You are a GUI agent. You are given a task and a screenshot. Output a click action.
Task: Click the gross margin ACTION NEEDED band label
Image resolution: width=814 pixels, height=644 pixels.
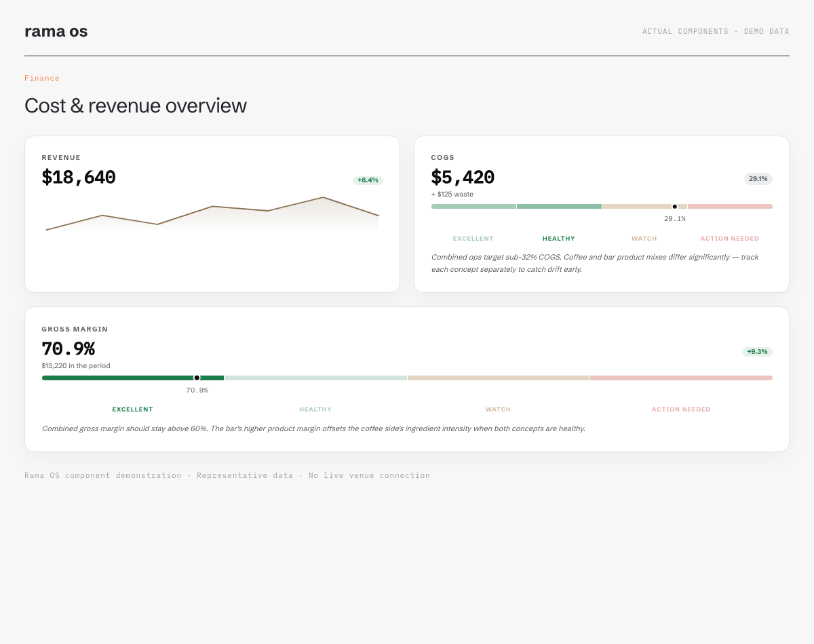681,409
